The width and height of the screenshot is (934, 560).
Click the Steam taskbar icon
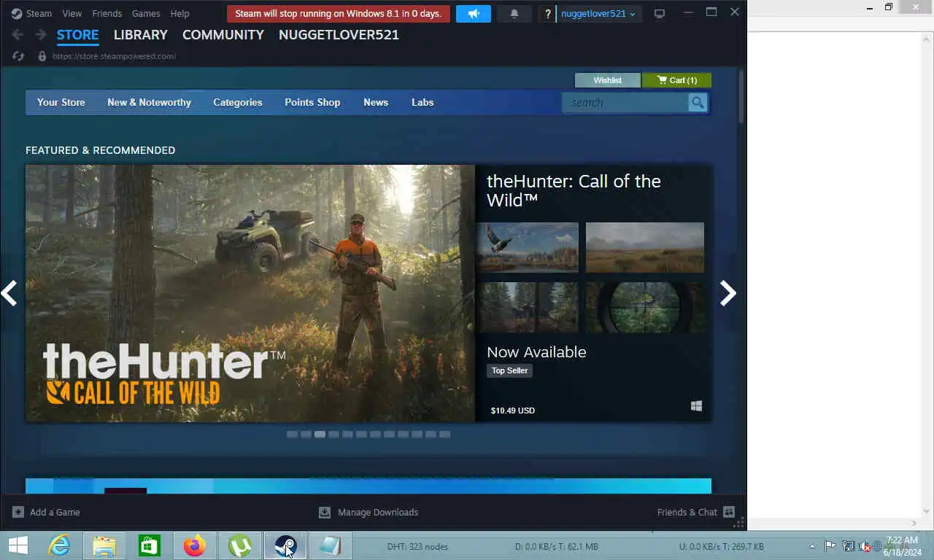(x=285, y=545)
